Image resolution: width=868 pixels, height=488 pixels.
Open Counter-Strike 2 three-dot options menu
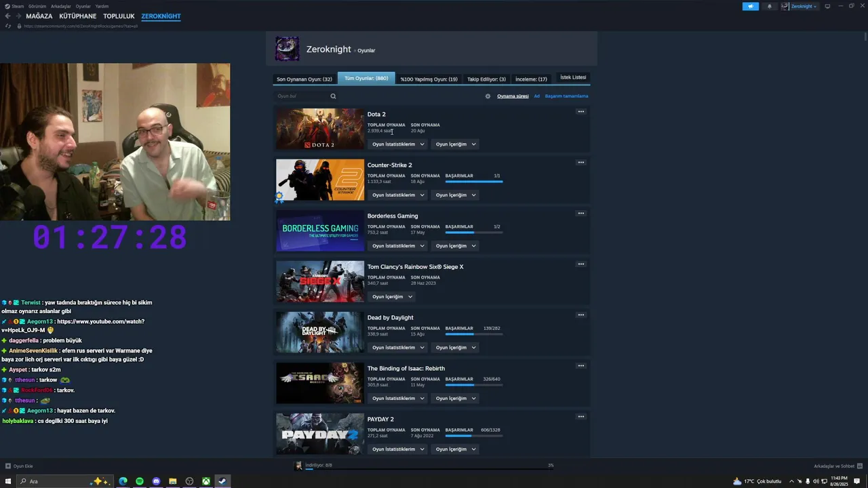[580, 163]
